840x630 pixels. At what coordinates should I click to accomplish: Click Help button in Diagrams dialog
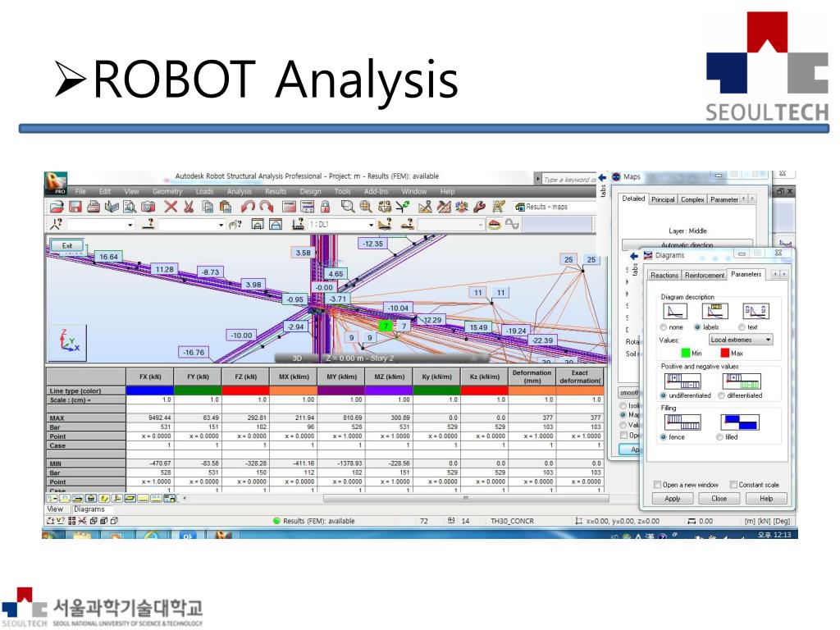tap(766, 498)
